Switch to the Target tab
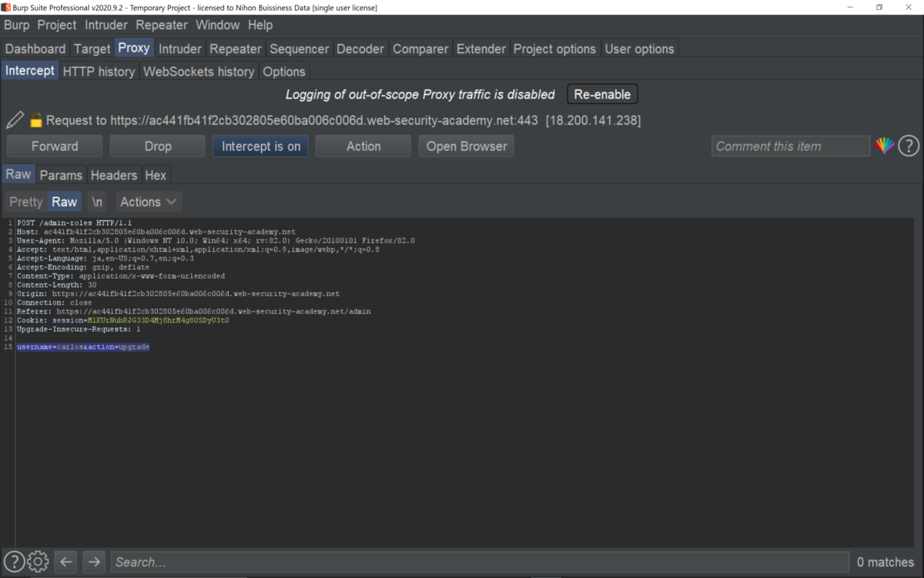Viewport: 924px width, 578px height. click(x=92, y=49)
